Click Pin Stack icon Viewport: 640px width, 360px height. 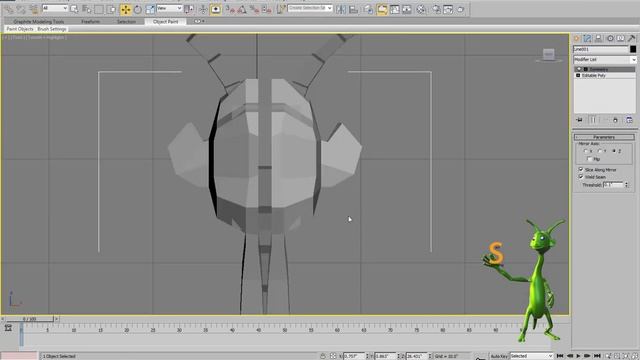coord(579,120)
